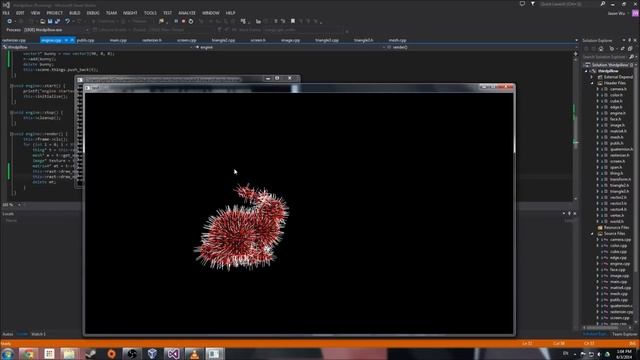640x360 pixels.
Task: Open the TEST menu
Action: [168, 13]
